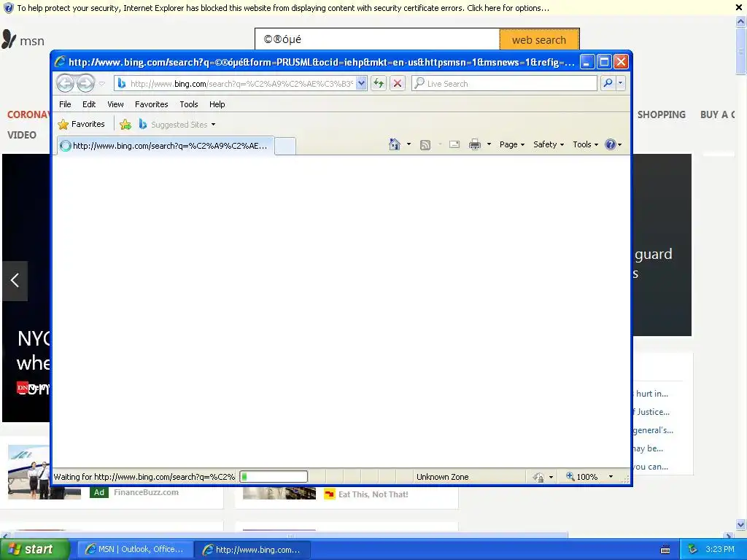Image resolution: width=747 pixels, height=560 pixels.
Task: Switch to bing.com taskbar window
Action: [253, 550]
